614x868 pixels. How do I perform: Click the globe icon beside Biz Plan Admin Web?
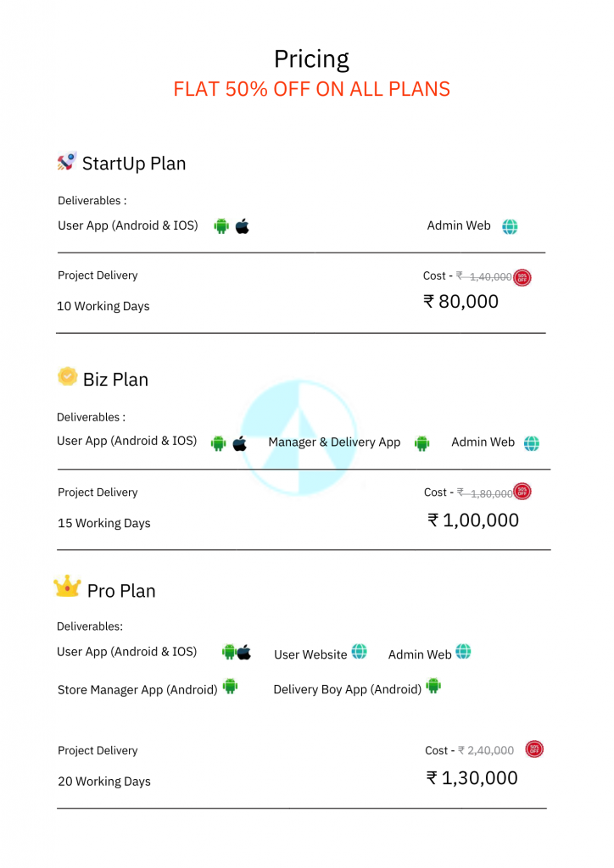[531, 442]
